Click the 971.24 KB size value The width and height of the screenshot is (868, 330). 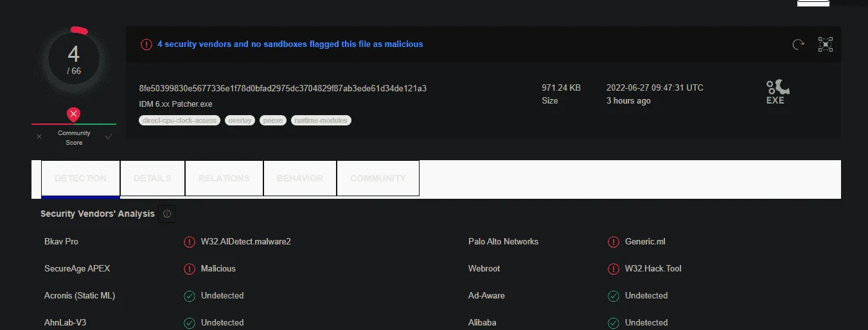561,87
